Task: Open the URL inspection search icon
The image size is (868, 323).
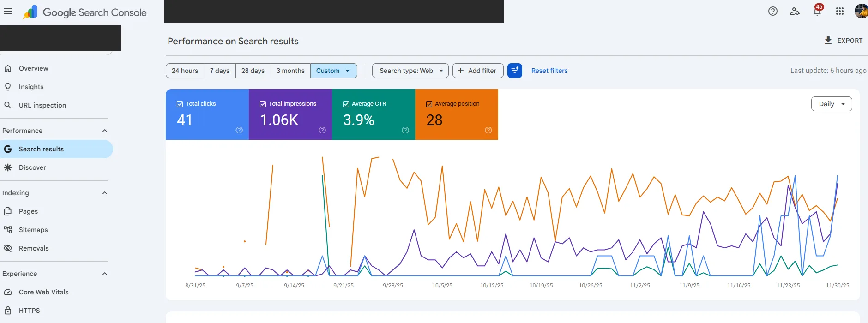Action: click(x=8, y=105)
